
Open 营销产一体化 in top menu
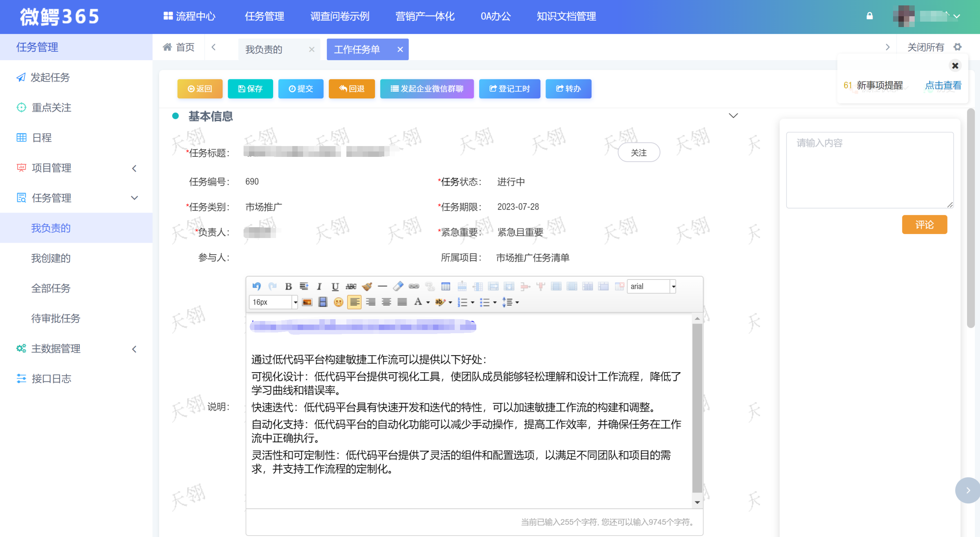coord(425,16)
